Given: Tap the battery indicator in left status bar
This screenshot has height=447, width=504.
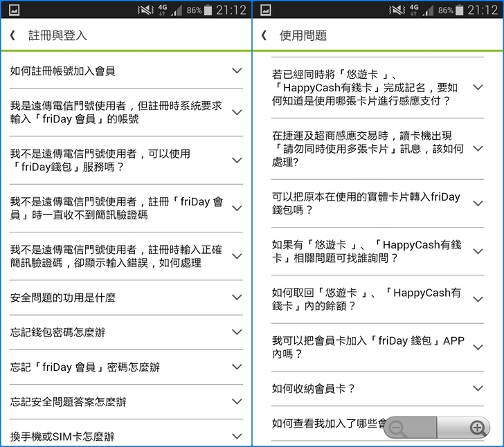Looking at the screenshot, I should point(208,10).
